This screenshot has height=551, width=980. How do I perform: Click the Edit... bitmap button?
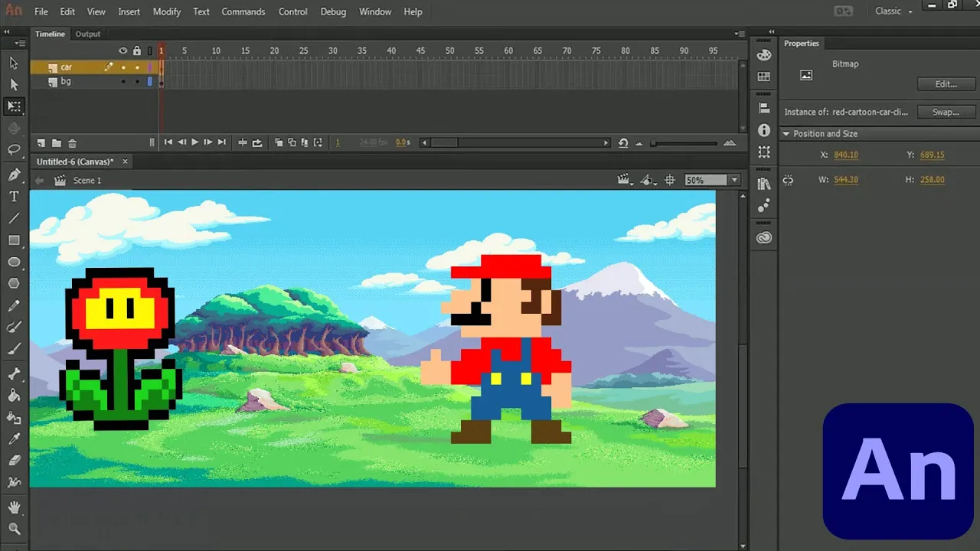[x=946, y=84]
